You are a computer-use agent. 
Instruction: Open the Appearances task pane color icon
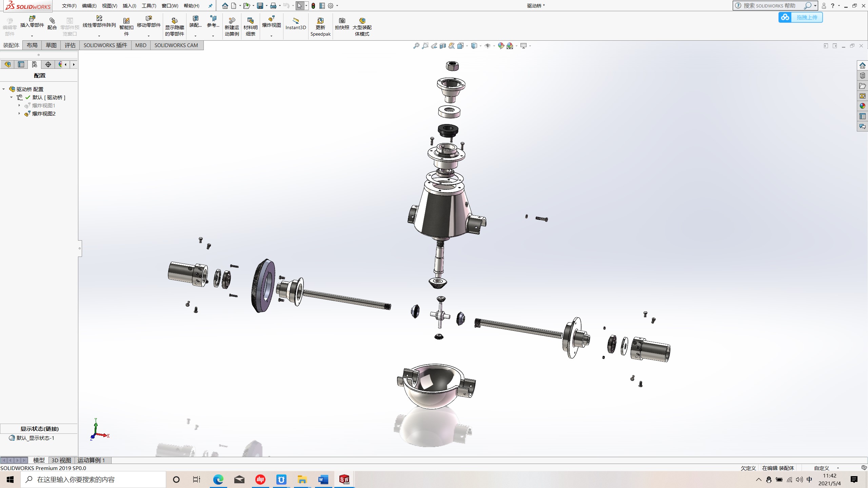[x=862, y=106]
